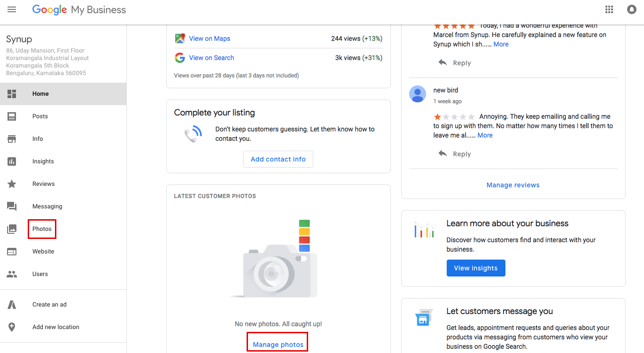The height and width of the screenshot is (353, 644).
Task: Expand More on new bird's review
Action: 485,135
